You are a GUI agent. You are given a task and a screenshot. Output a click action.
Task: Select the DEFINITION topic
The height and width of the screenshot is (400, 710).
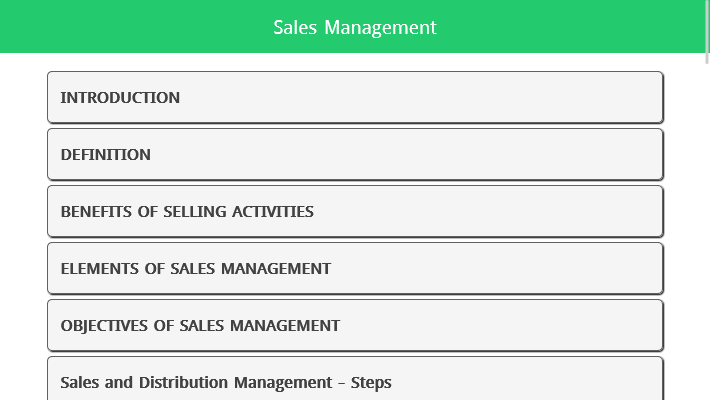(355, 154)
